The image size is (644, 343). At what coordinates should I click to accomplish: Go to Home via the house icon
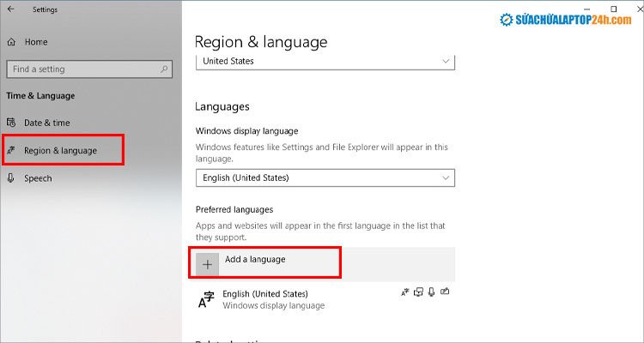point(11,41)
